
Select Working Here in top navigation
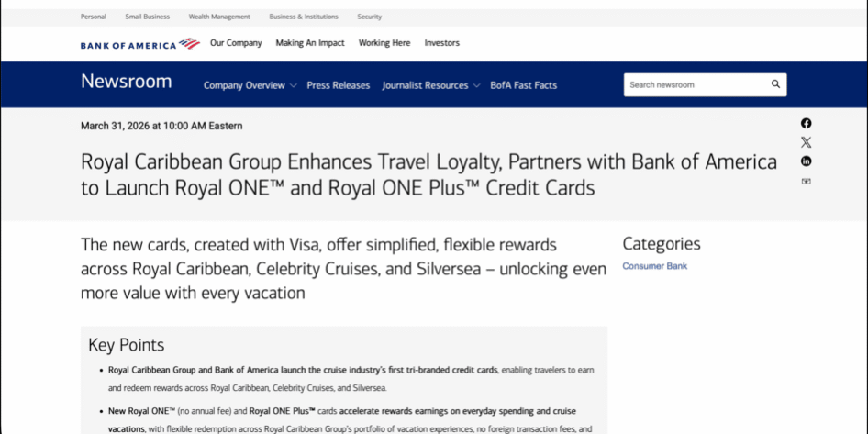[384, 43]
